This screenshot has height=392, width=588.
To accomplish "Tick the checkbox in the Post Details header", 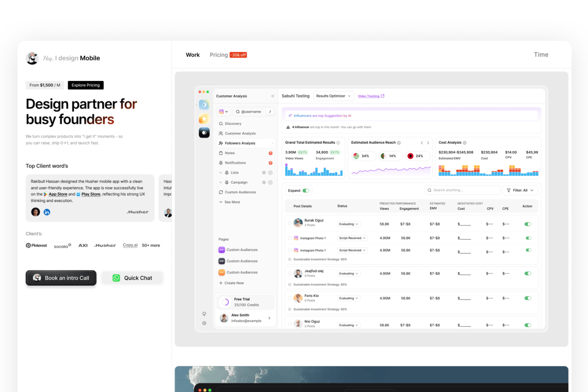I will coord(290,206).
